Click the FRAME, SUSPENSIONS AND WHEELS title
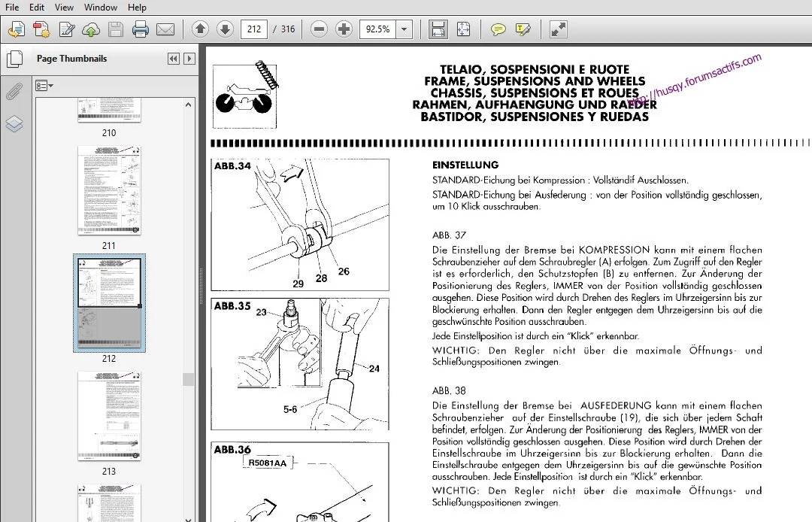Screen dimensions: 812x522 tap(535, 81)
